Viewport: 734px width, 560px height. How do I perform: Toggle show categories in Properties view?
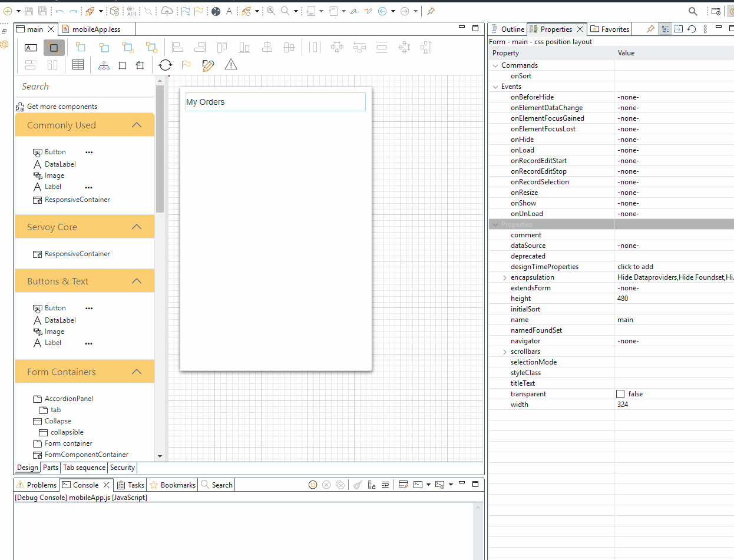664,29
